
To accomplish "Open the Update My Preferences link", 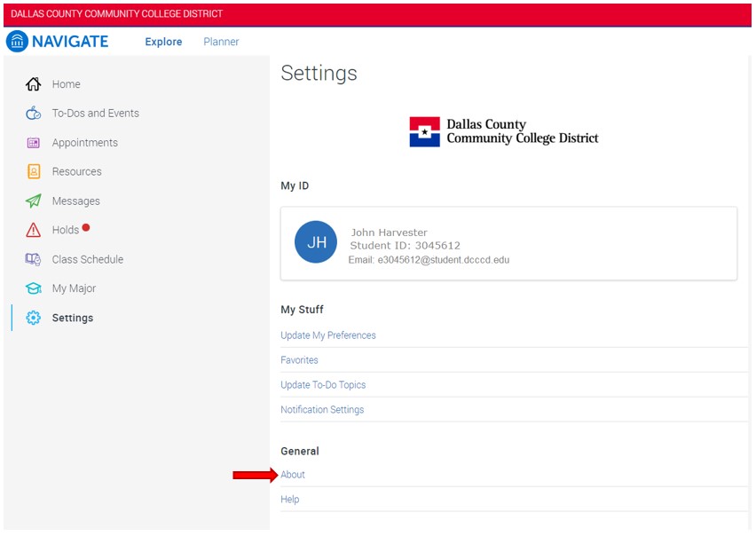I will [328, 335].
